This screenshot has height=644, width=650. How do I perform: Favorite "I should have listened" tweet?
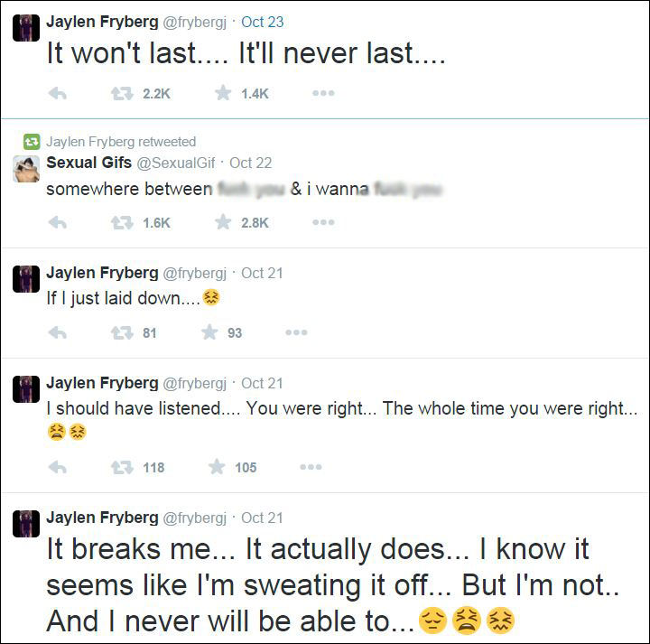click(x=217, y=467)
